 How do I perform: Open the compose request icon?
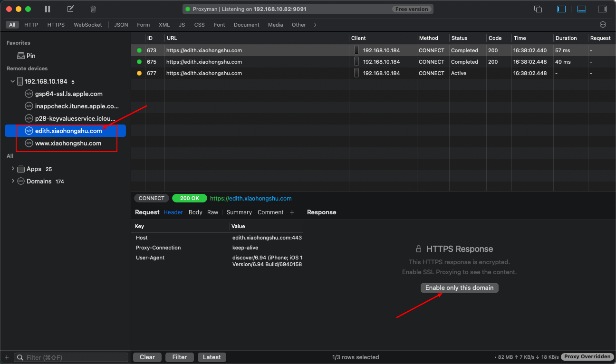tap(70, 9)
